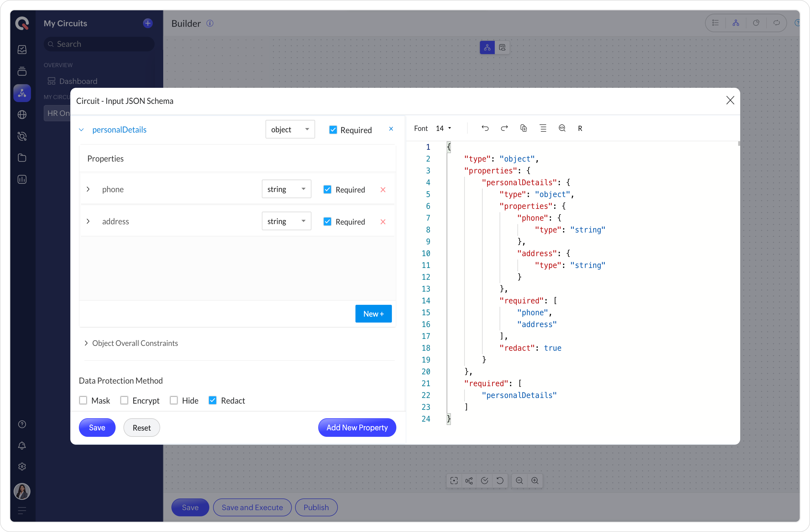Uncheck the Redact checkbox
The height and width of the screenshot is (532, 810).
(212, 400)
